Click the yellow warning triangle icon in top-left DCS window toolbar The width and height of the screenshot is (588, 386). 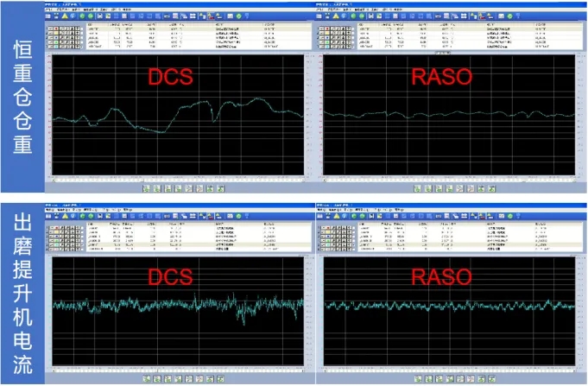click(64, 16)
